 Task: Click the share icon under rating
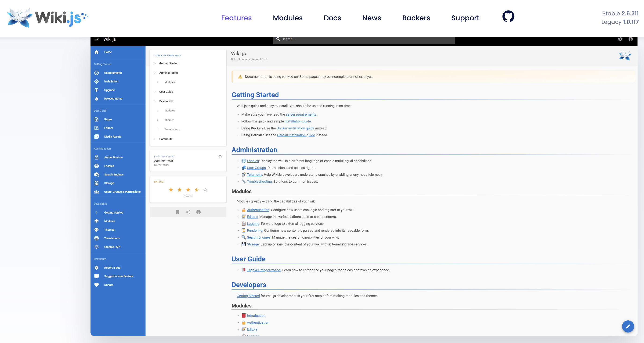click(x=188, y=212)
